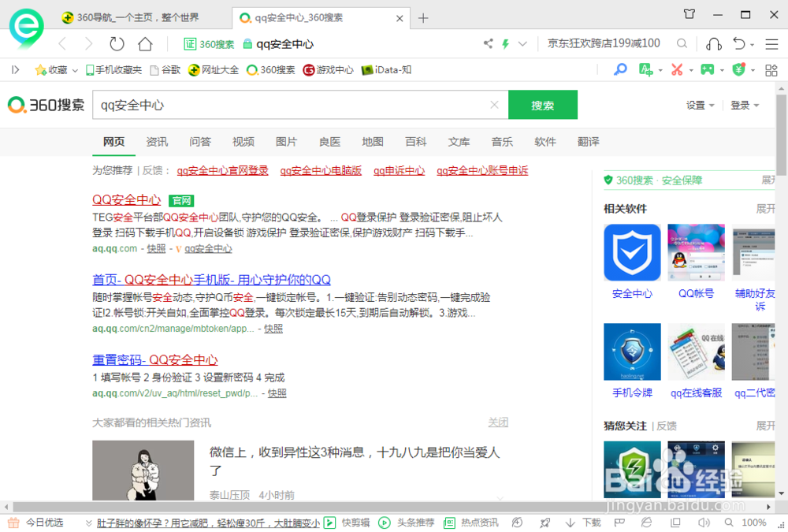
Task: Clear the search box with X icon
Action: pyautogui.click(x=495, y=105)
